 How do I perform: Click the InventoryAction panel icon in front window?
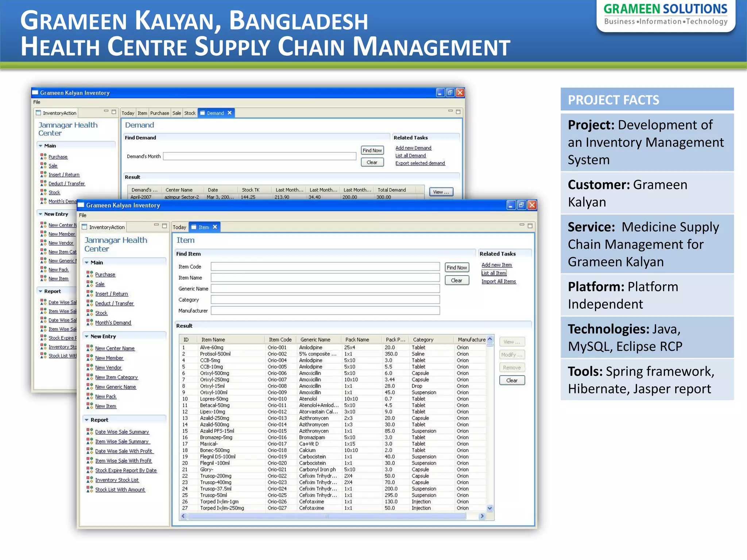coord(84,227)
